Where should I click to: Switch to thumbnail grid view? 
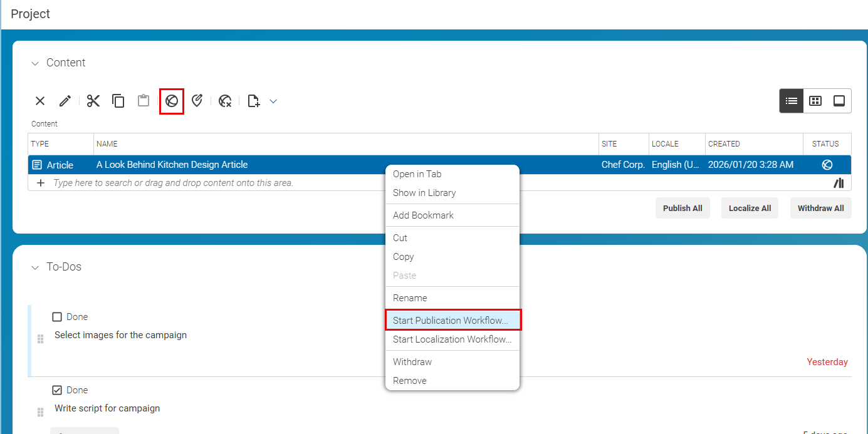(815, 101)
